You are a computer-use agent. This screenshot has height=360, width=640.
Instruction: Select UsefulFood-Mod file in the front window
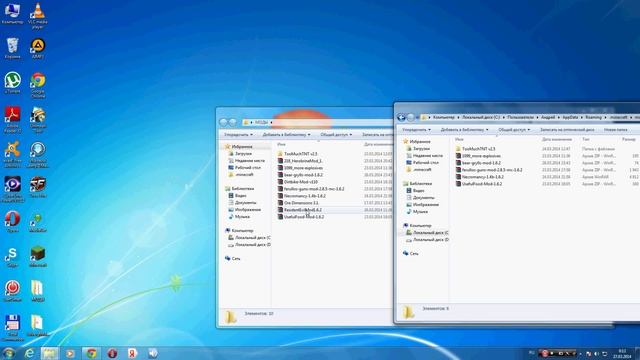482,184
